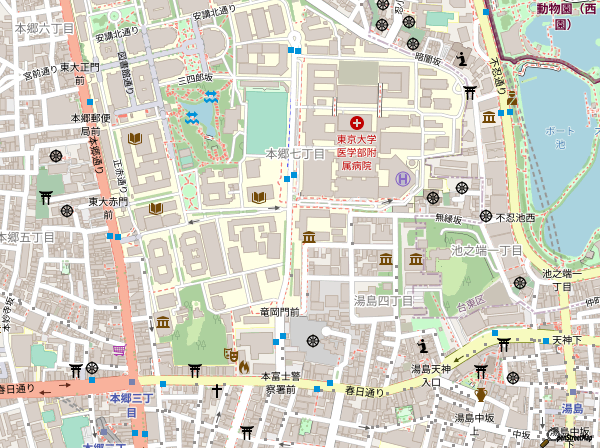Click the torii gate icon left of 天神下

(x=504, y=342)
